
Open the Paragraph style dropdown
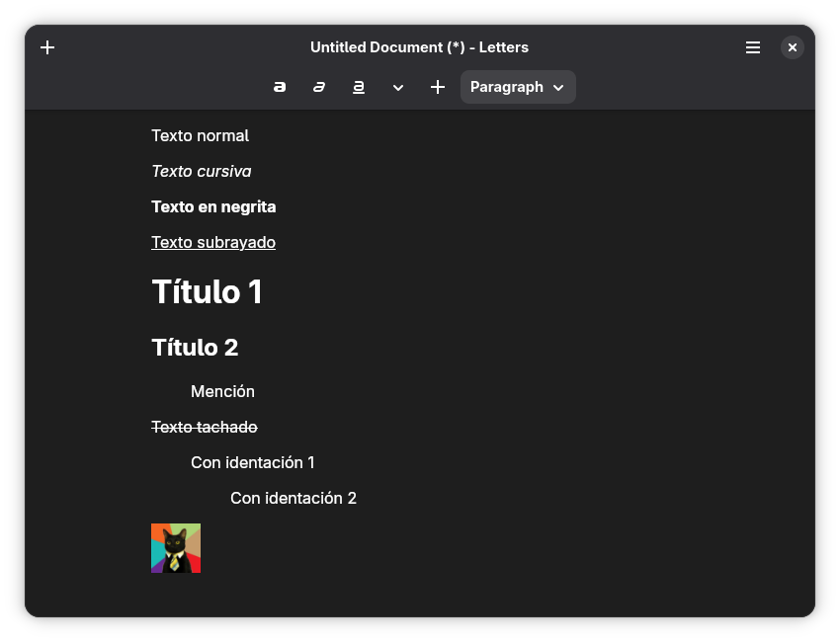(x=518, y=87)
